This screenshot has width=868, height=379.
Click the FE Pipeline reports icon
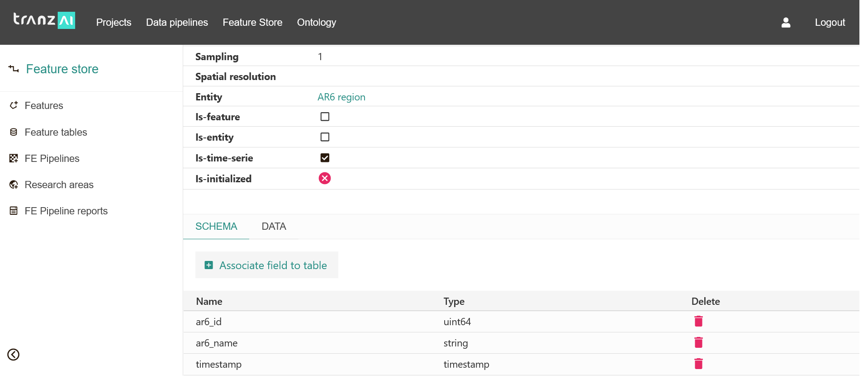click(14, 211)
